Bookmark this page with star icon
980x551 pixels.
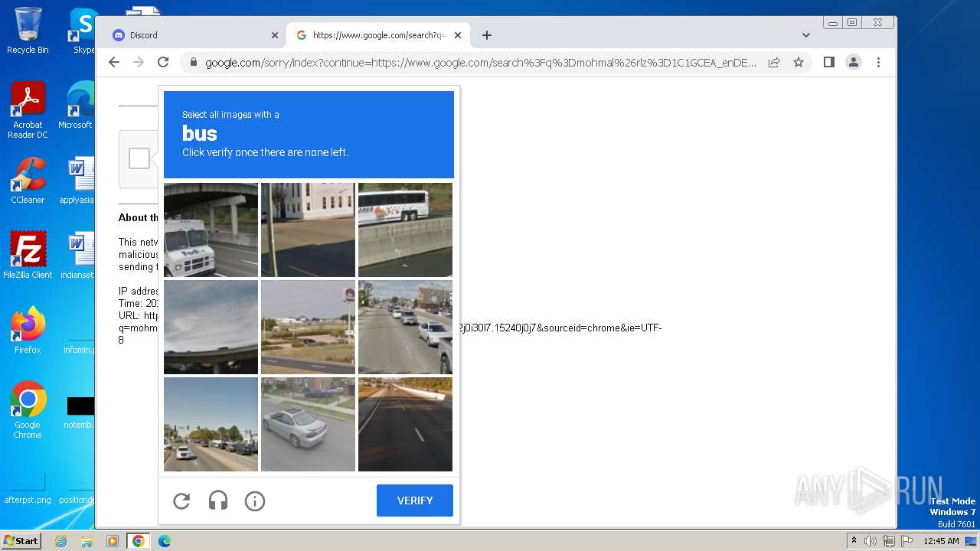[799, 63]
